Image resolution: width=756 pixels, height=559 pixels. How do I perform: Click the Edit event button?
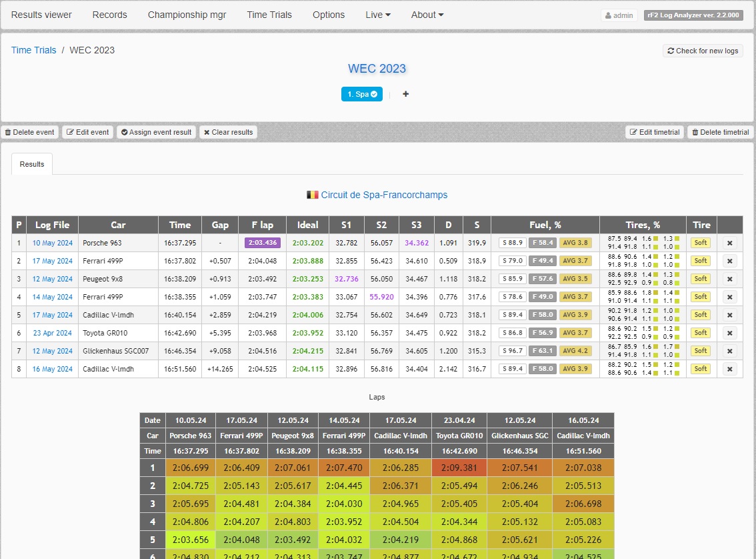pyautogui.click(x=88, y=132)
